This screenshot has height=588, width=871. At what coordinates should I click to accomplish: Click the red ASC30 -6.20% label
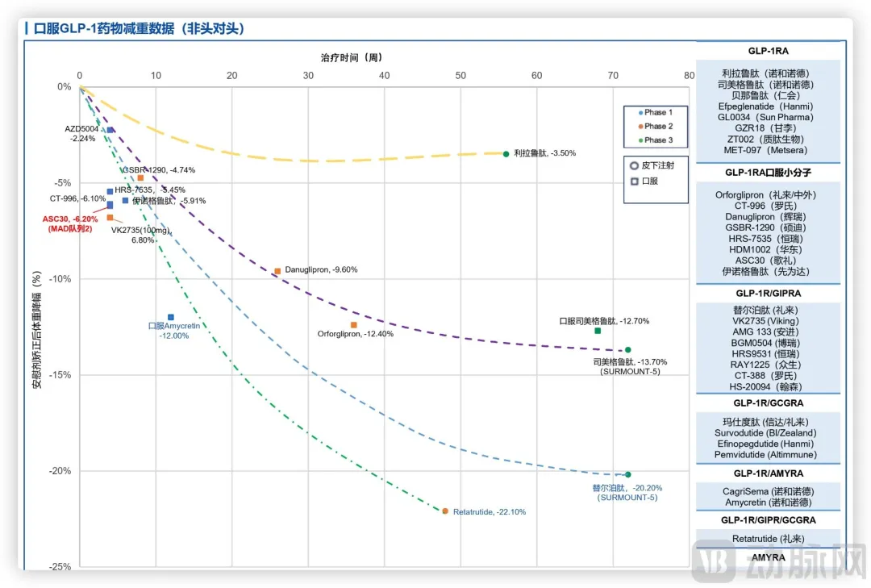71,219
